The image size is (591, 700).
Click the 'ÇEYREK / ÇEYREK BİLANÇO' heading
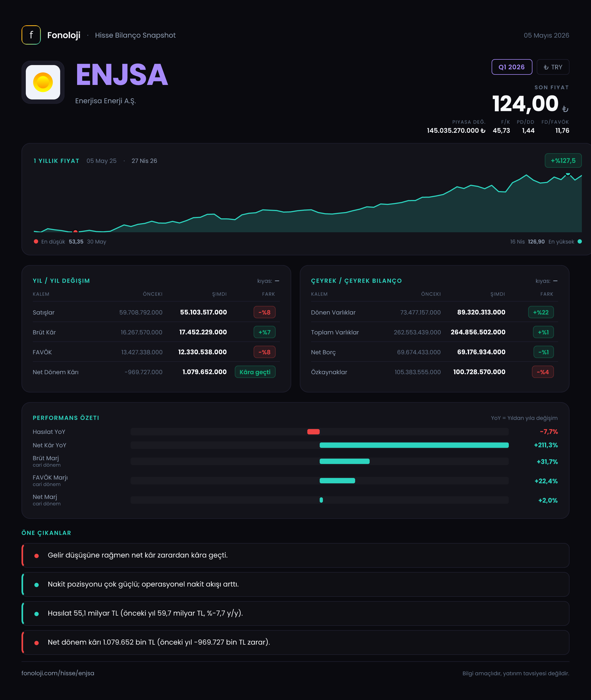coord(356,281)
